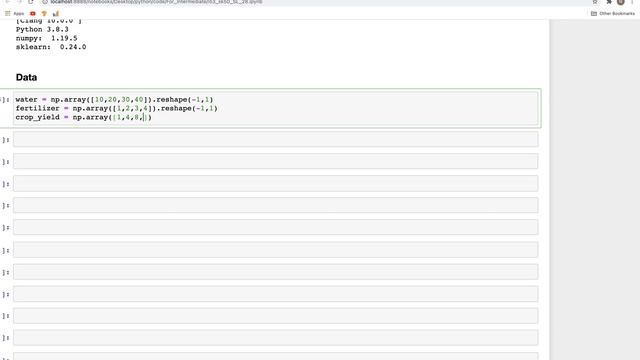Open the YouTube bookmark icon
The image size is (640, 360).
[33, 13]
